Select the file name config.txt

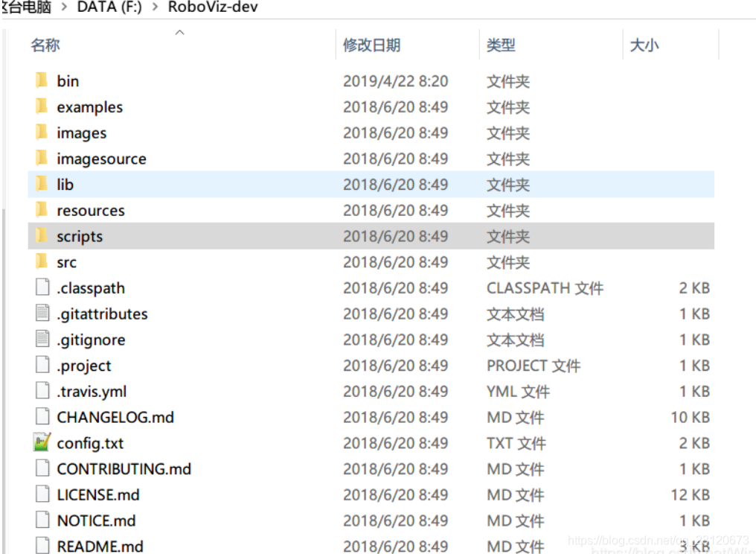(x=90, y=443)
